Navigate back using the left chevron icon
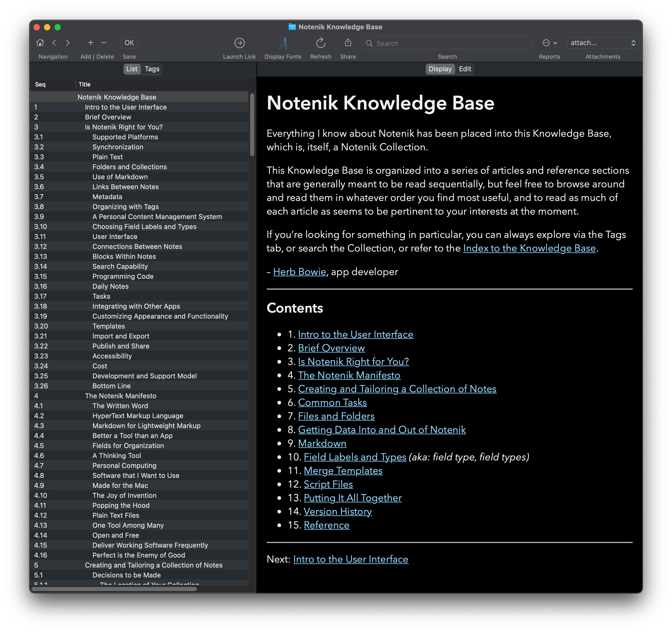The width and height of the screenshot is (672, 632). coord(55,43)
